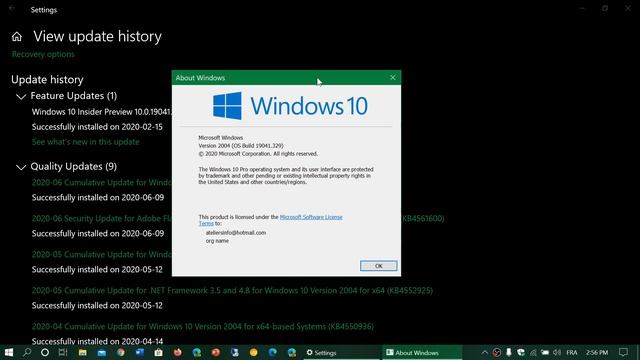640x360 pixels.
Task: Select Windows 10 Insider Preview 10.0.19041 entry
Action: coord(102,112)
